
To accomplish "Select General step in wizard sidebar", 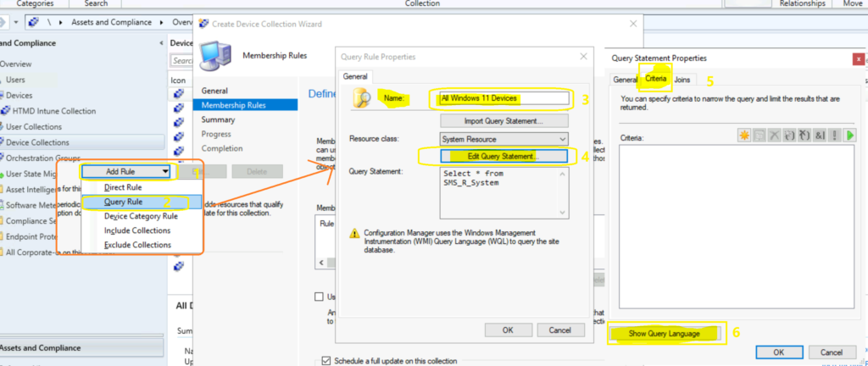I will (x=214, y=91).
